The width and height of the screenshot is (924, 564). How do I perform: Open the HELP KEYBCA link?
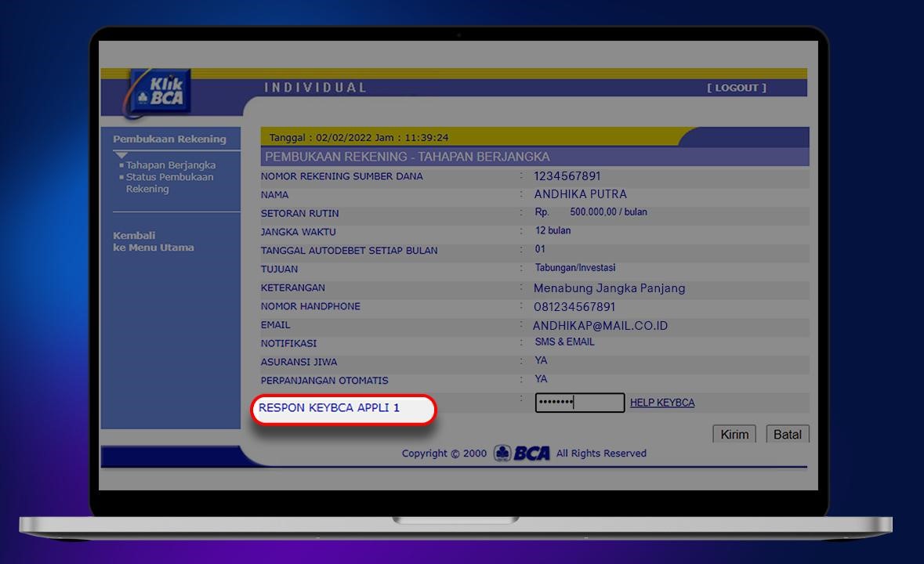(x=661, y=403)
